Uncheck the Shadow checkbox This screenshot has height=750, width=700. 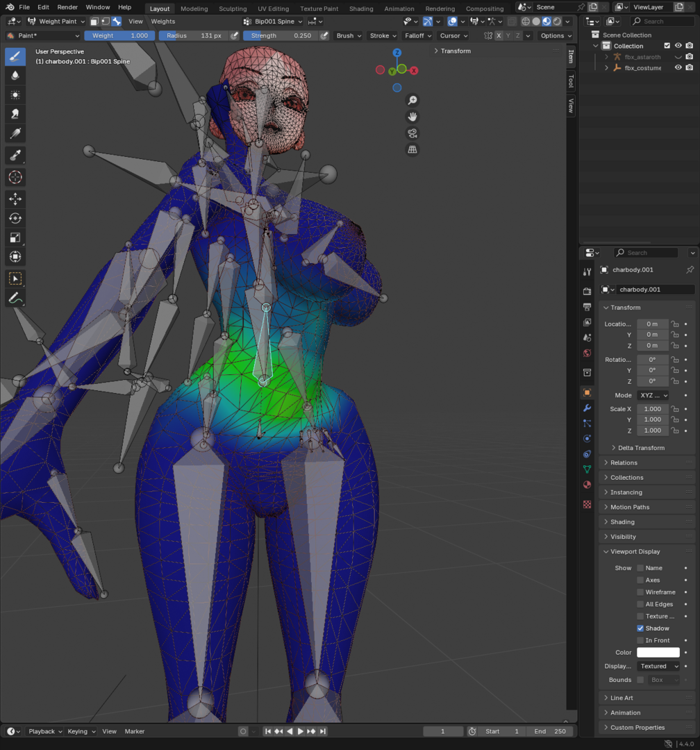pos(640,628)
